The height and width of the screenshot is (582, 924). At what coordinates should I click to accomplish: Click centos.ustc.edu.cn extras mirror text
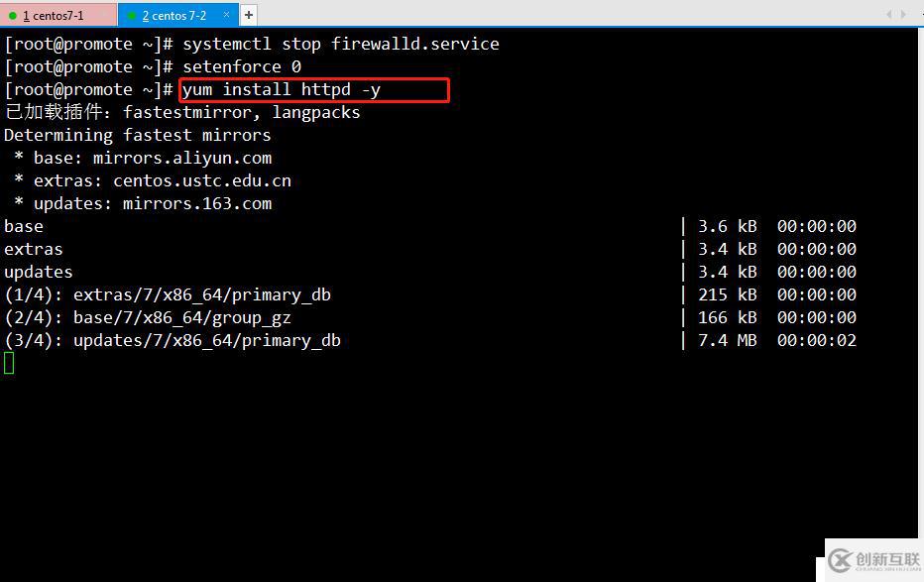(201, 180)
